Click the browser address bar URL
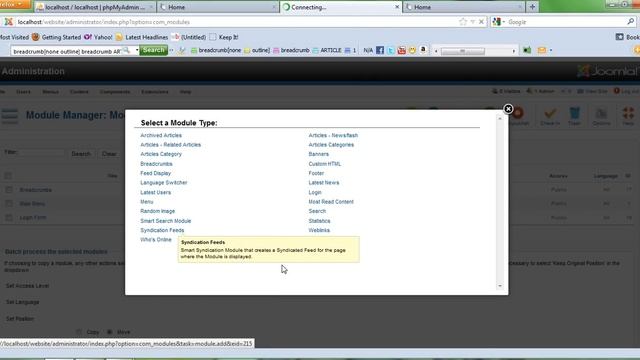Image resolution: width=640 pixels, height=360 pixels. (x=104, y=22)
